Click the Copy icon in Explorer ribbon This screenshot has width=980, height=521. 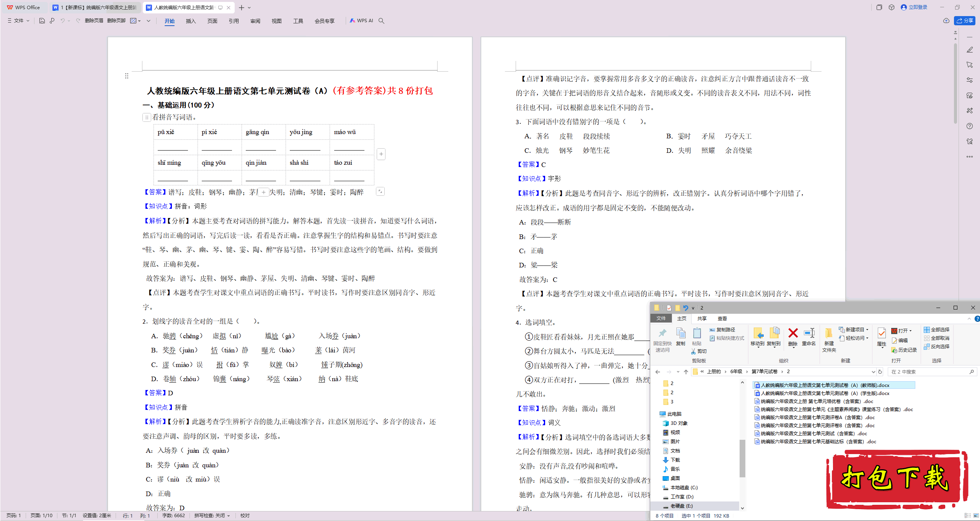pyautogui.click(x=681, y=333)
